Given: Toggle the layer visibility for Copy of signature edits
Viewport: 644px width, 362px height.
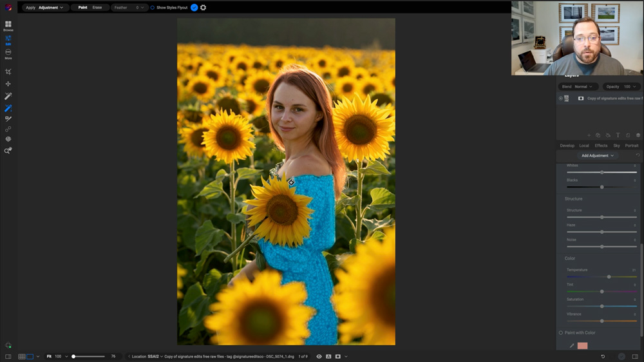Looking at the screenshot, I should click(561, 99).
